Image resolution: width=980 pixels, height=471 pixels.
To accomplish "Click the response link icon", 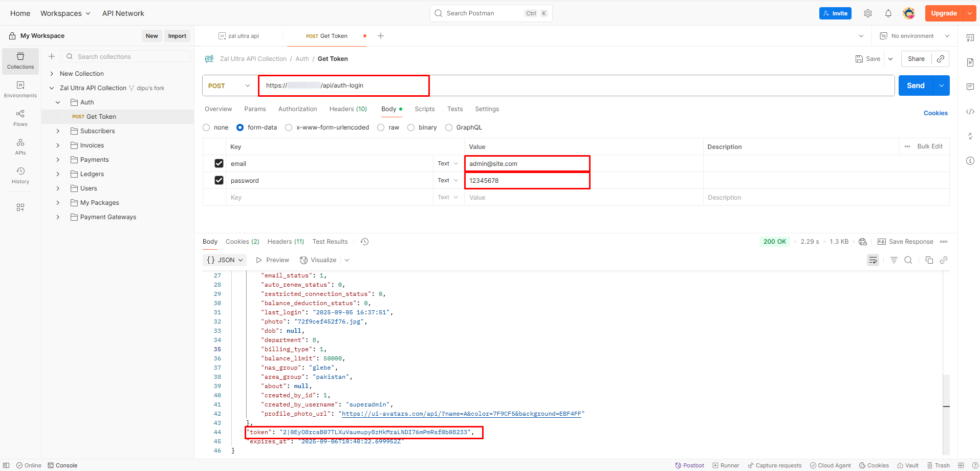I will click(x=944, y=260).
